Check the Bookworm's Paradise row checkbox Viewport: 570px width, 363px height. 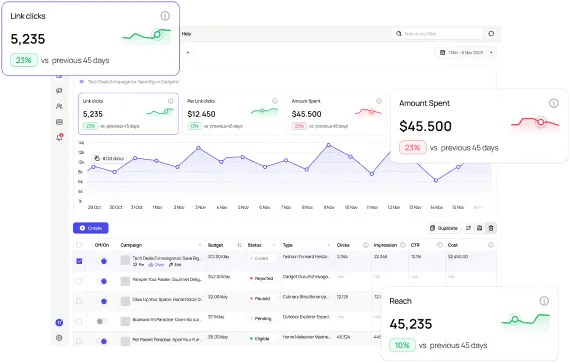[x=79, y=321]
